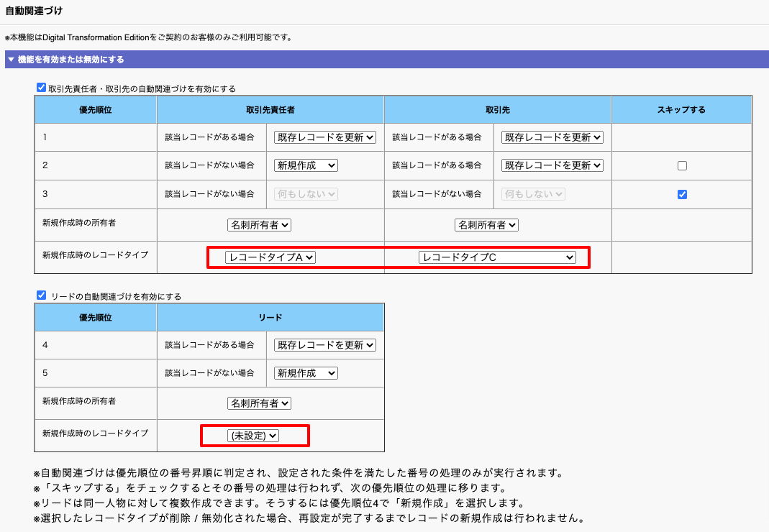Open priority 1 取引先責任者 既存レコードを更新 dropdown
769x532 pixels.
coord(324,137)
